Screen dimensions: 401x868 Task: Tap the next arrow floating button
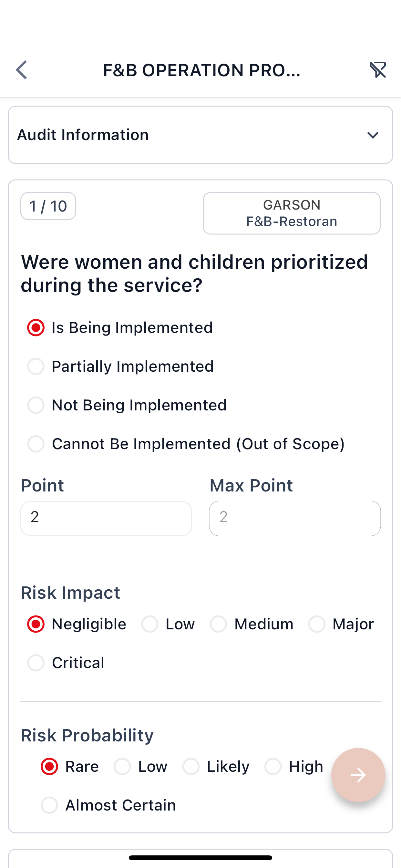[x=358, y=775]
